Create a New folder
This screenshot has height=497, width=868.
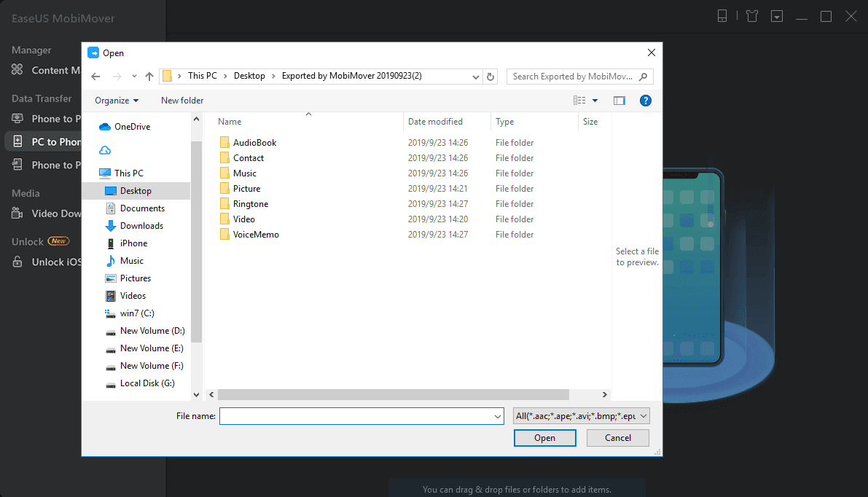click(181, 100)
